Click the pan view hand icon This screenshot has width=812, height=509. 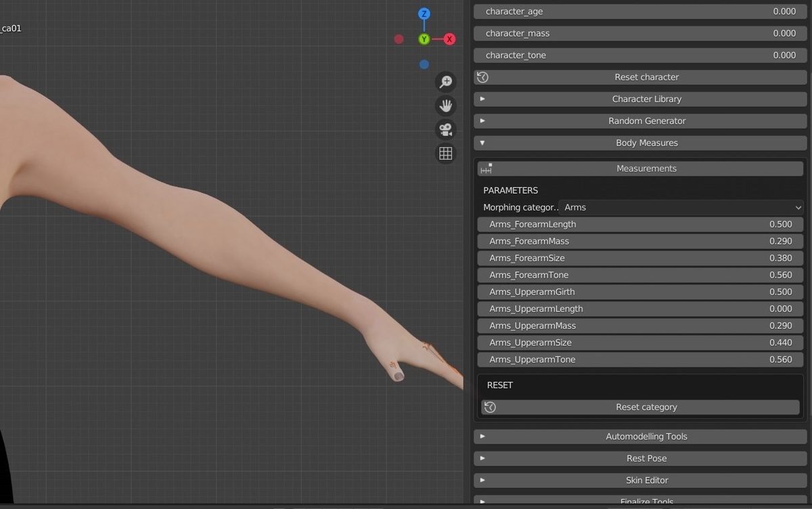[445, 106]
